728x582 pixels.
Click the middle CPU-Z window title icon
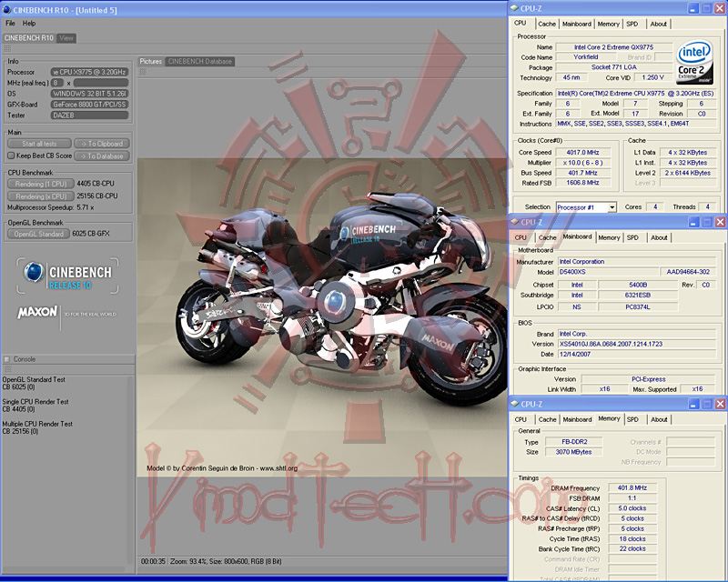[514, 222]
